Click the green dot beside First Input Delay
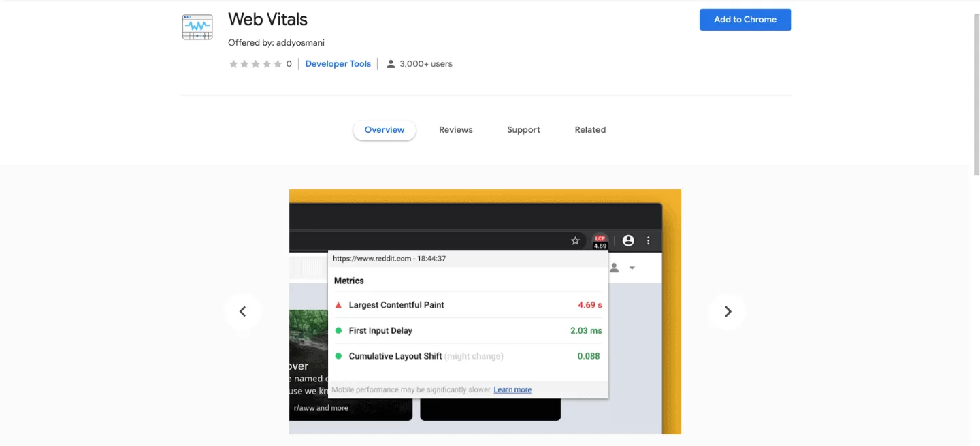Viewport: 980px width, 446px height. click(x=338, y=331)
